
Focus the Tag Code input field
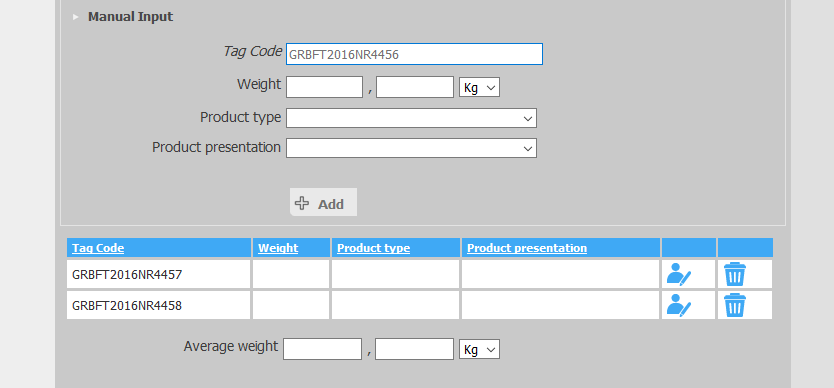[414, 54]
